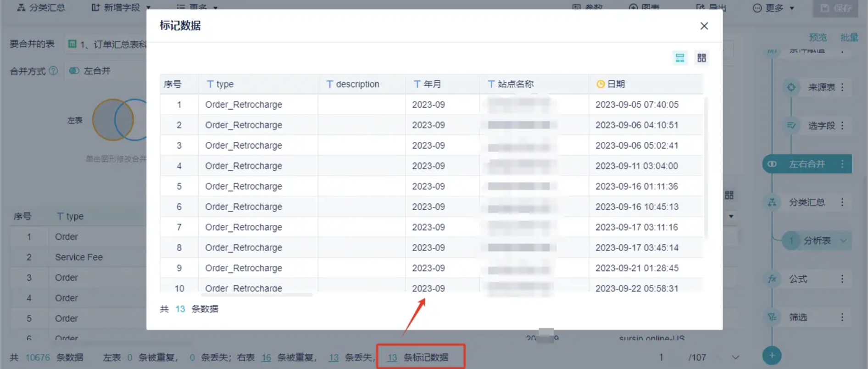The image size is (868, 369).
Task: Open the page dropdown chevron near /107
Action: click(x=735, y=358)
